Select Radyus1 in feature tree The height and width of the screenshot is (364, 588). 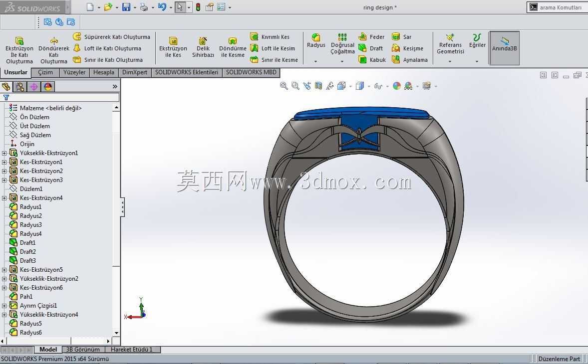coord(25,207)
